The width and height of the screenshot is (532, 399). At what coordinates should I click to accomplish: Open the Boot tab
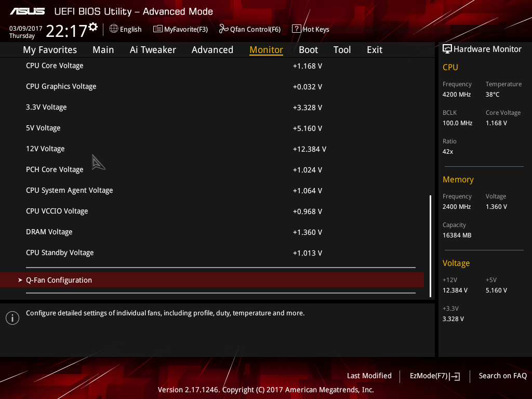309,50
